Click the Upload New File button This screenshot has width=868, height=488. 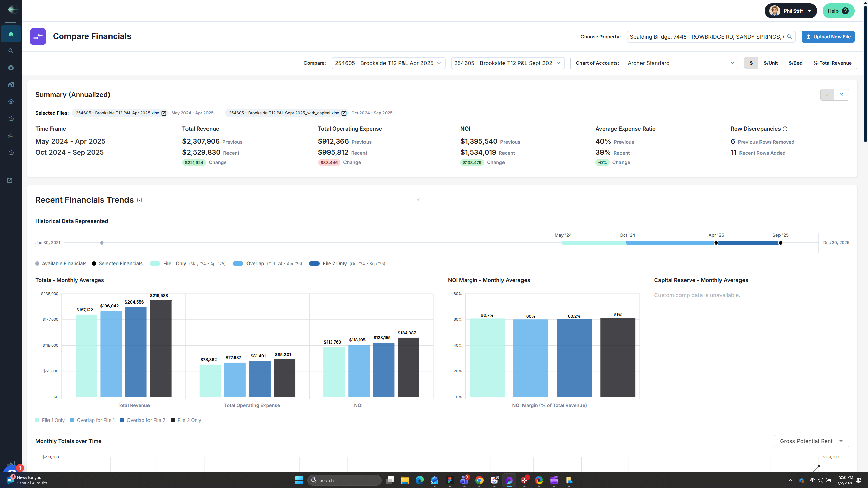[x=828, y=37]
